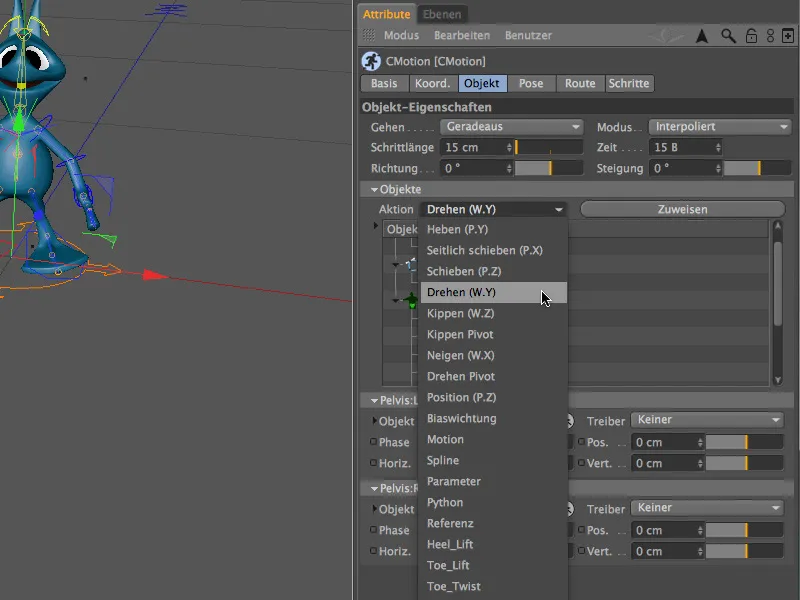
Task: Click the Zuweisen button
Action: tap(683, 209)
